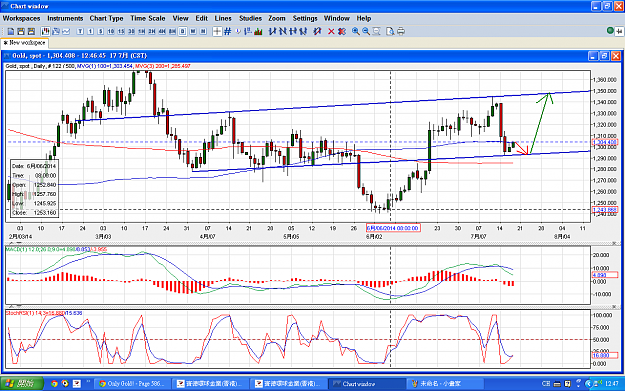Screen dimensions: 625x391
Task: Switch to 15-minute time scale button
Action: click(121, 31)
